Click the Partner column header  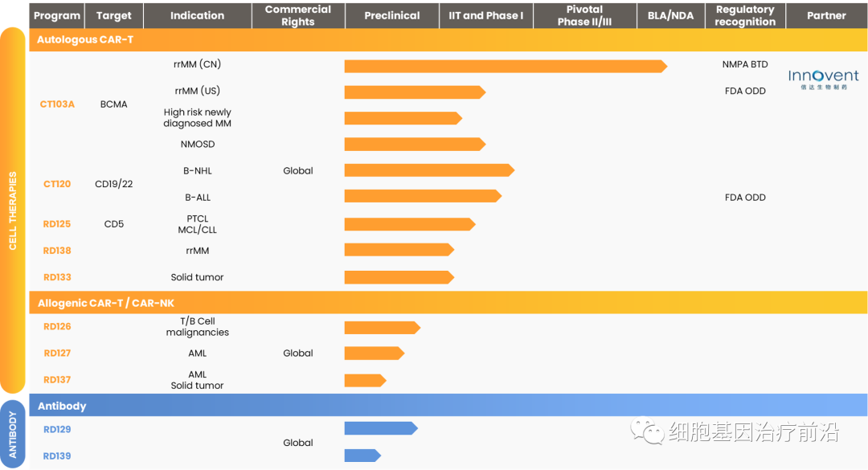point(826,15)
